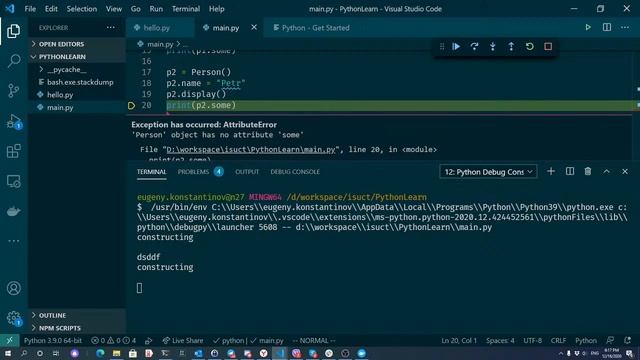Open hello.py in the explorer tree

click(76, 95)
